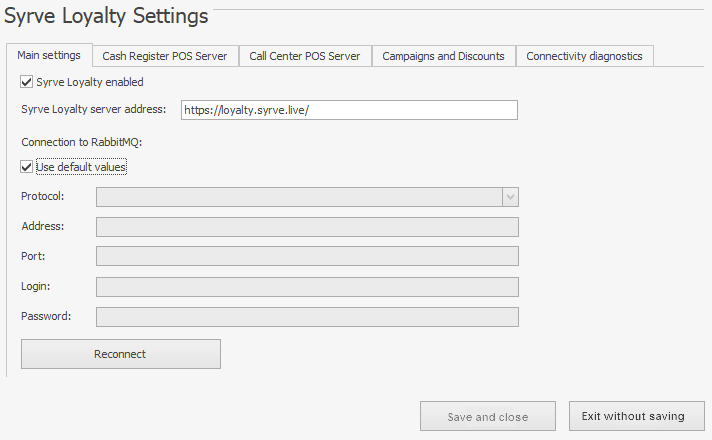Disable the Syrve Loyalty enabled checkbox
The image size is (712, 440).
pos(27,82)
